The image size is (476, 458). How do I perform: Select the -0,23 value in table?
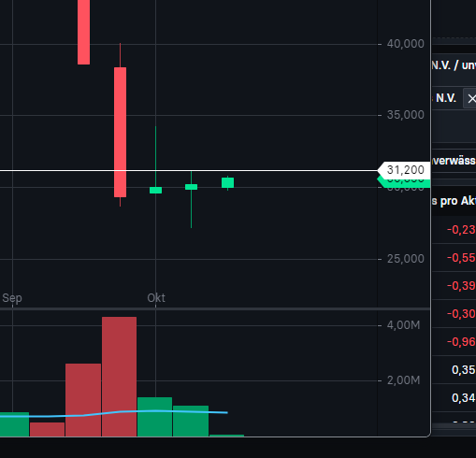pos(461,230)
